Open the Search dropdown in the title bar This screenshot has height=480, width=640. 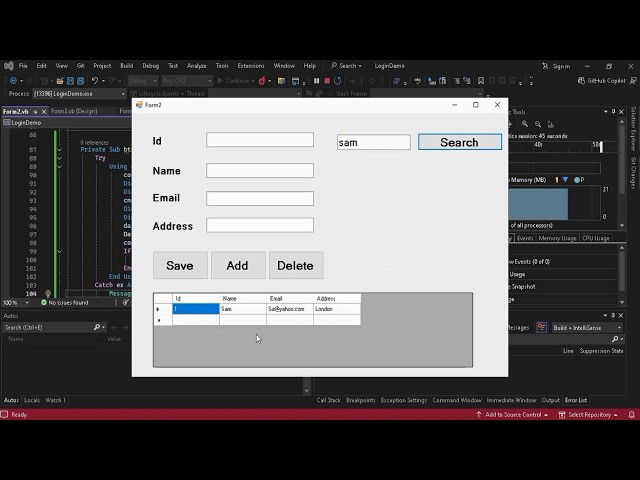click(x=346, y=66)
